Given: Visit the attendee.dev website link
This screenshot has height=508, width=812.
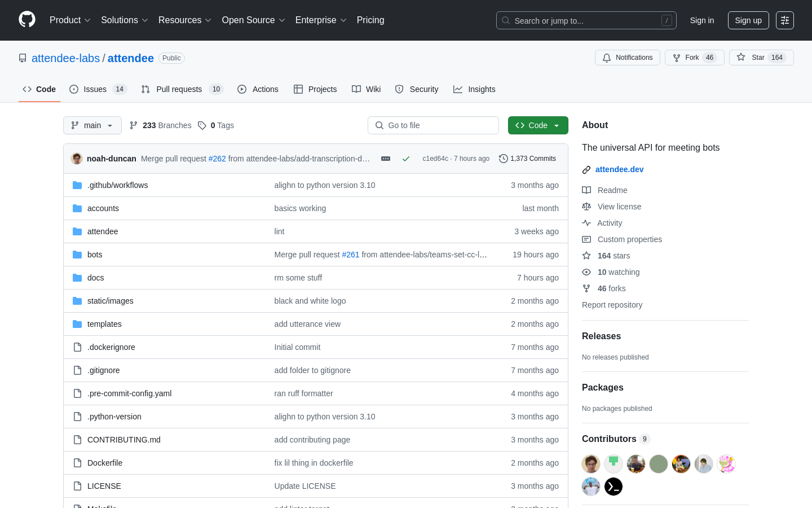Looking at the screenshot, I should click(619, 169).
